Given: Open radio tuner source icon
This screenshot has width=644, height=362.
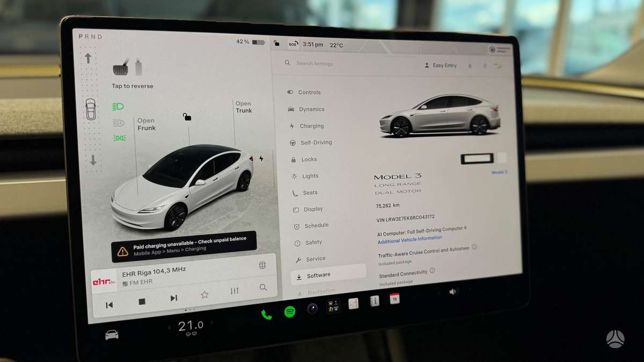Looking at the screenshot, I should pyautogui.click(x=262, y=265).
